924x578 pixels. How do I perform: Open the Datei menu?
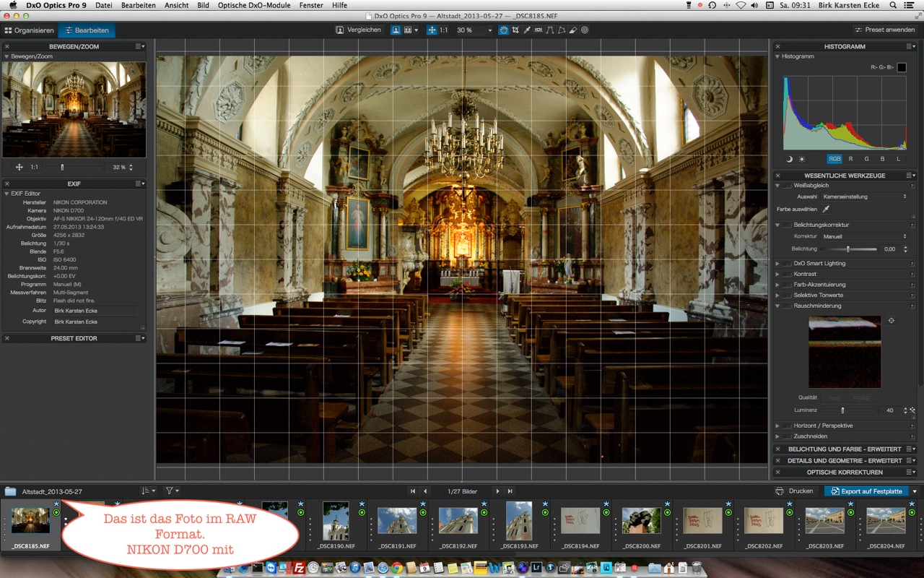tap(104, 5)
